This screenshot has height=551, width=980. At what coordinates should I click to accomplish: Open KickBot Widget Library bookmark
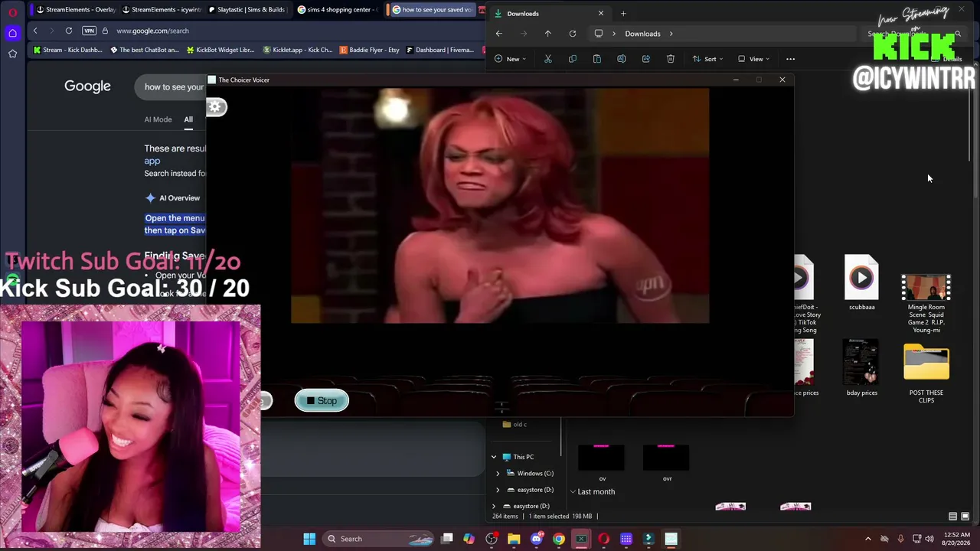click(219, 50)
